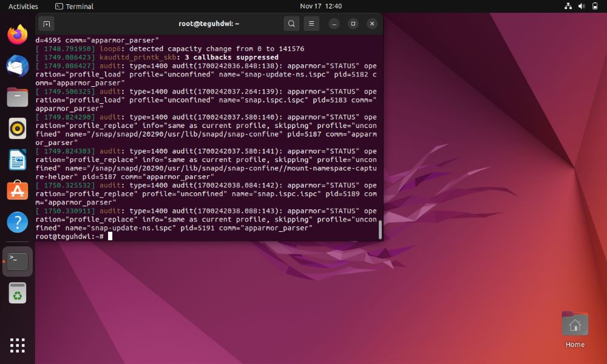Image resolution: width=607 pixels, height=364 pixels.
Task: Show Applications grid
Action: click(x=18, y=345)
